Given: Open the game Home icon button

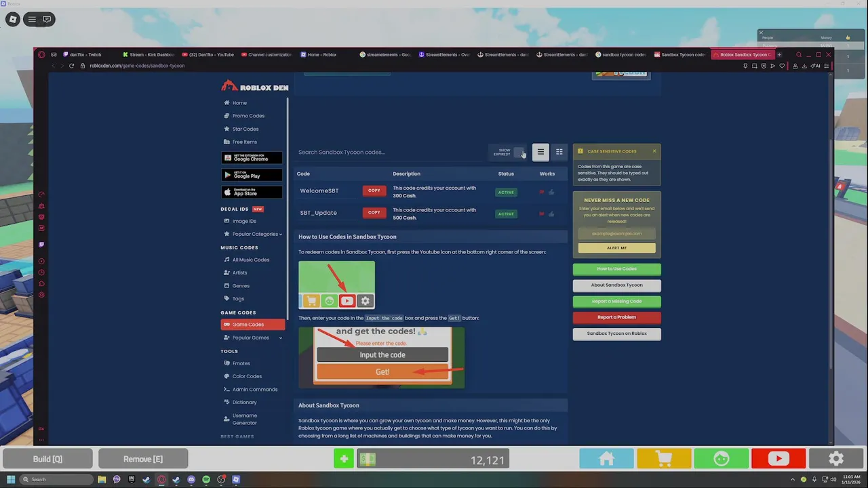Looking at the screenshot, I should (606, 459).
